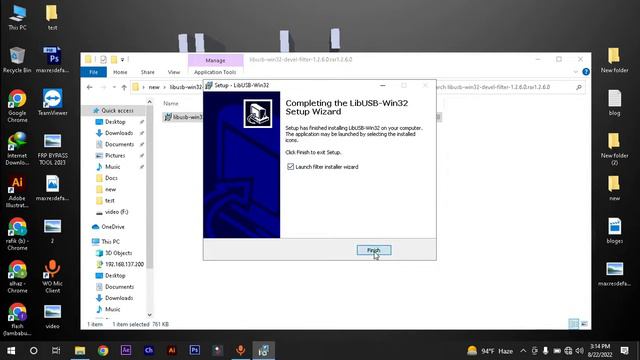
Task: Select the libusb-win32 file in list
Action: [184, 117]
